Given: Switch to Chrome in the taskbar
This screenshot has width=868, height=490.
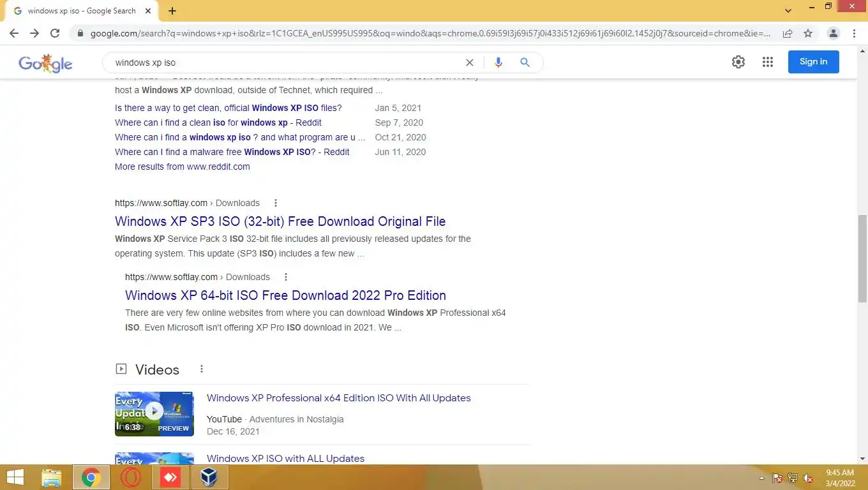Looking at the screenshot, I should click(x=91, y=477).
